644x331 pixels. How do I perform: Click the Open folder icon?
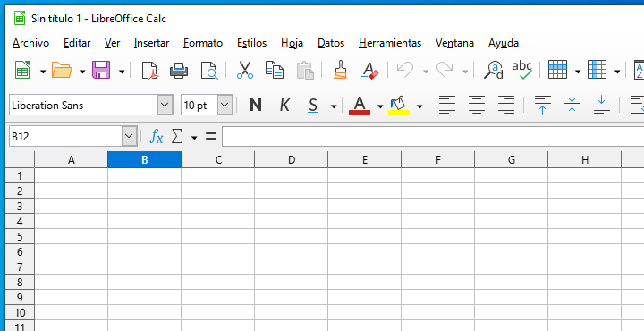coord(62,70)
